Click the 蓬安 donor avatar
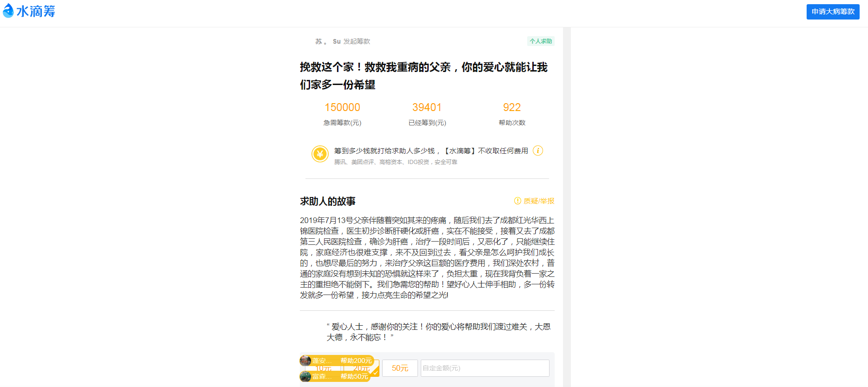Screen dimensions: 868x387 pyautogui.click(x=305, y=361)
